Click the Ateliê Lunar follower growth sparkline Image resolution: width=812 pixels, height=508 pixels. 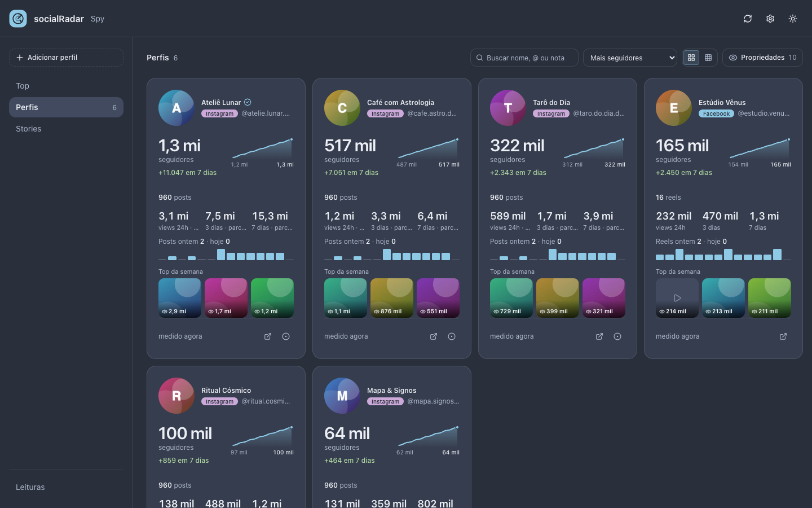(x=262, y=149)
